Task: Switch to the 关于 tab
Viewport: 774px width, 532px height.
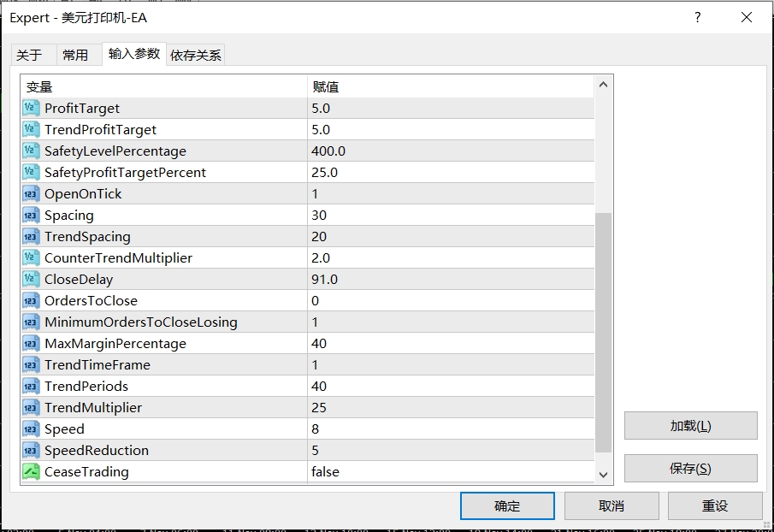Action: pos(29,55)
